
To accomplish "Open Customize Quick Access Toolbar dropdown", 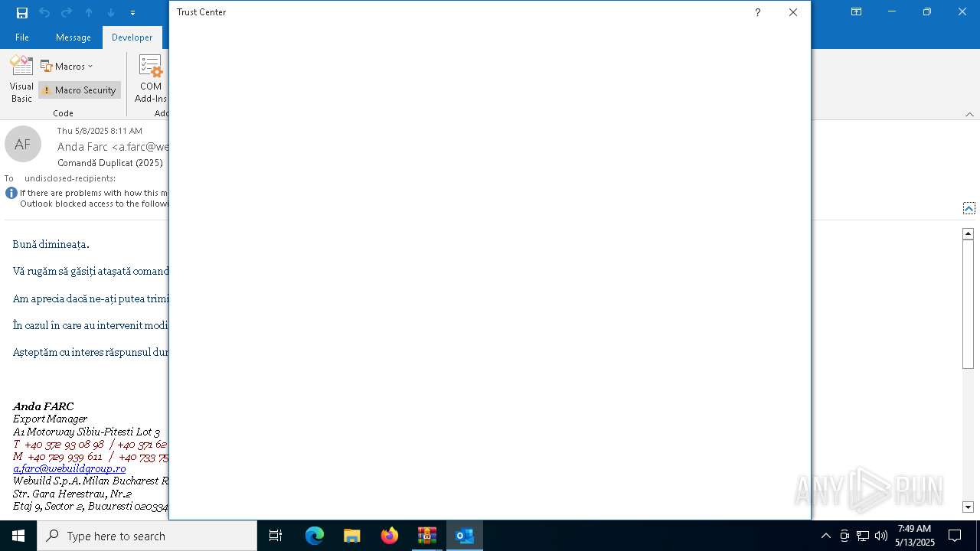I will pyautogui.click(x=132, y=13).
